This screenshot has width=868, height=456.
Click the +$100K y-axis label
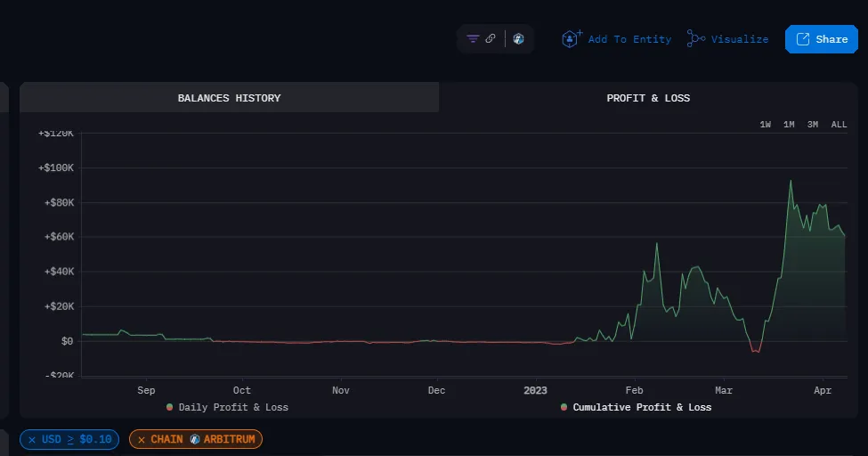point(56,168)
